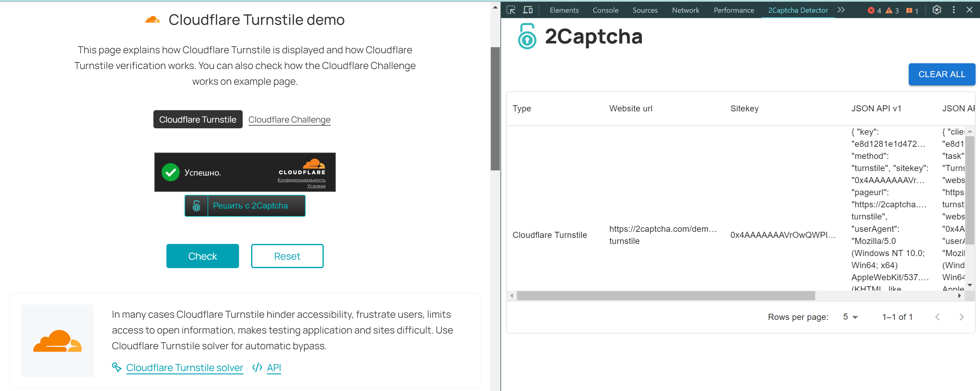Viewport: 980px width, 391px height.
Task: Go to next table page arrow
Action: point(961,317)
